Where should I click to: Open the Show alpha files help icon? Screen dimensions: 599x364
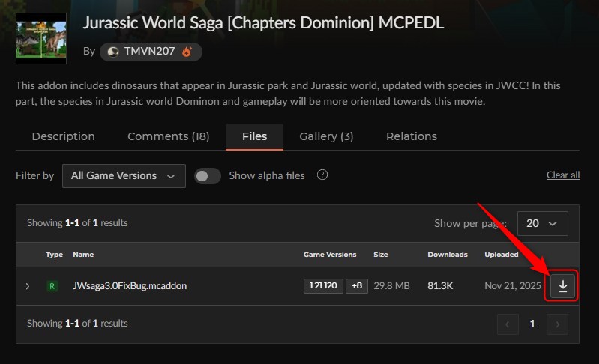click(x=322, y=175)
